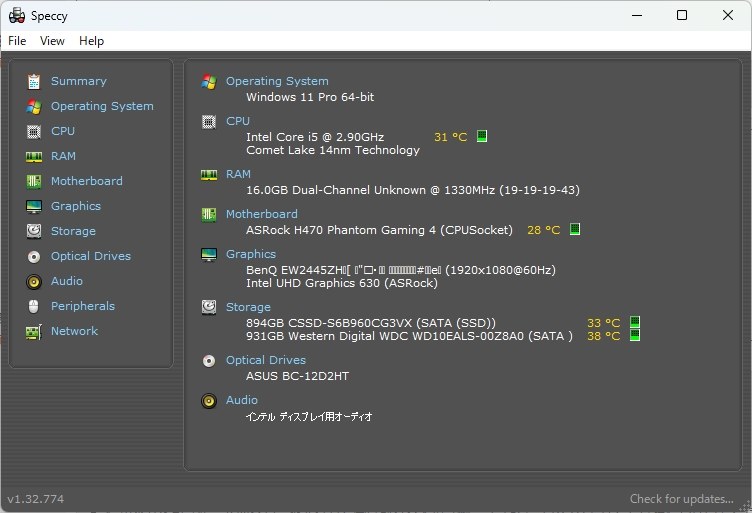Click the Optical Drives disc icon in summary panel

coord(209,361)
